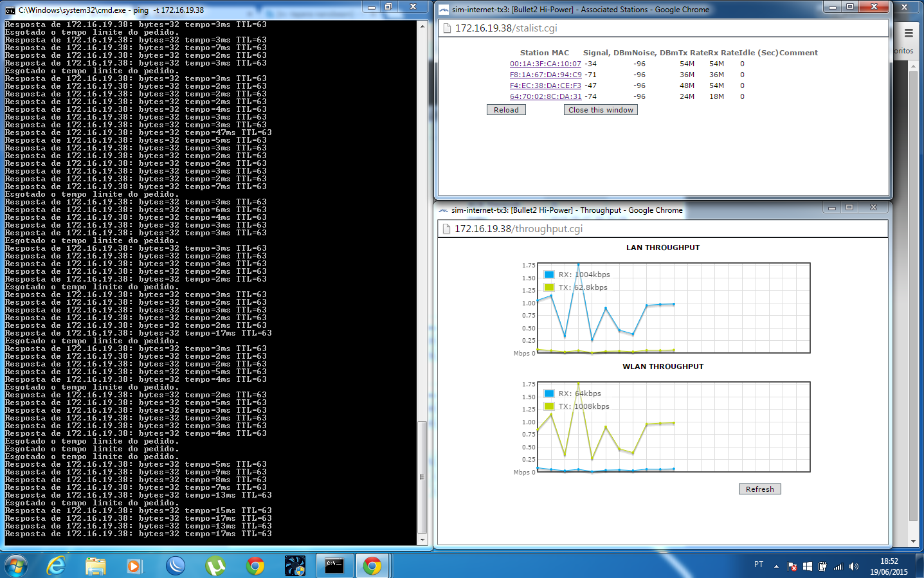Image resolution: width=924 pixels, height=578 pixels.
Task: Click the ping reply line with tempo=15ms
Action: tap(138, 510)
